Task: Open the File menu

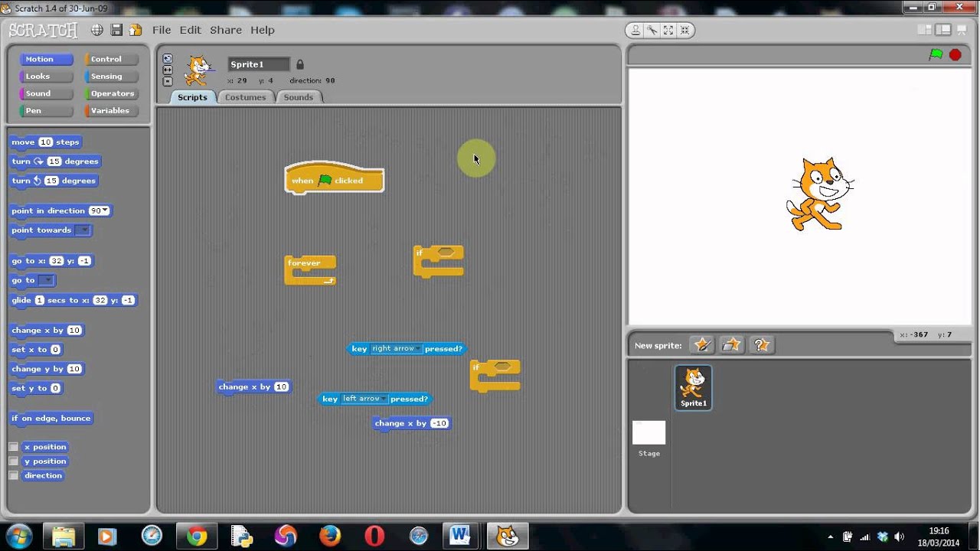Action: 162,30
